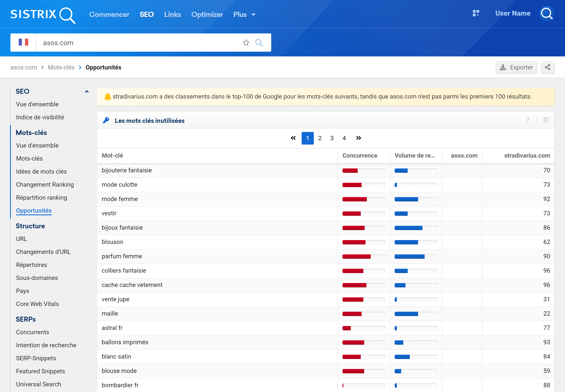Open Changement Ranking in sidebar
Image resolution: width=565 pixels, height=392 pixels.
tap(45, 184)
